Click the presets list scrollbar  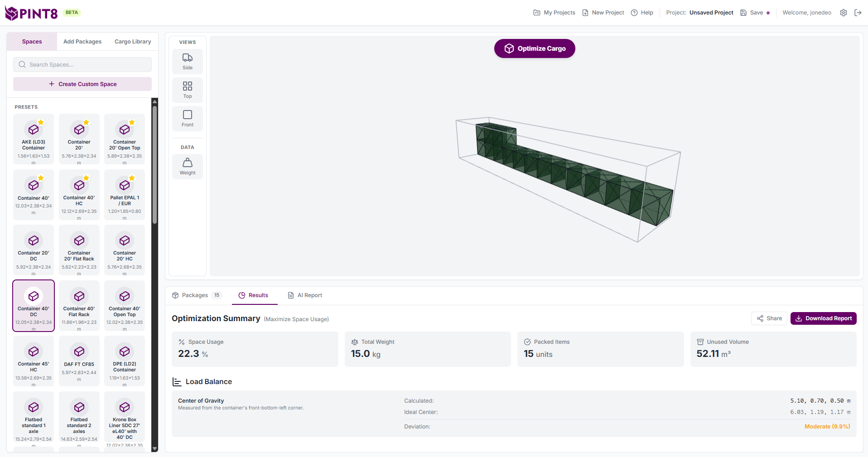coord(155,165)
